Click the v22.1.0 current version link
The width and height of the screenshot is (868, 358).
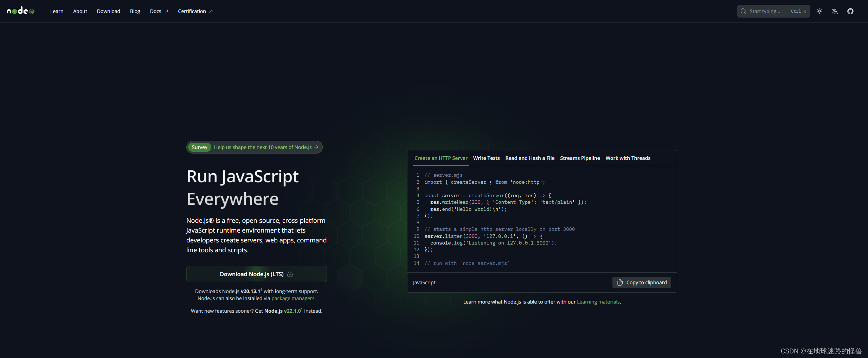pyautogui.click(x=292, y=311)
